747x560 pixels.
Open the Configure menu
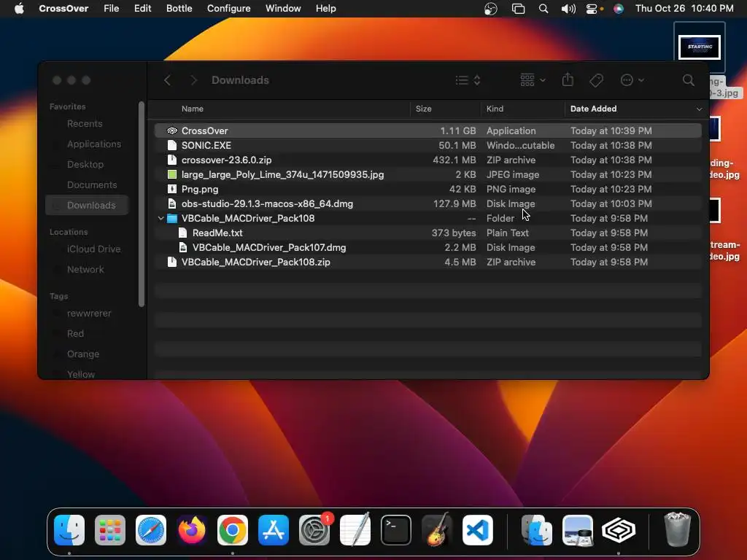coord(228,9)
